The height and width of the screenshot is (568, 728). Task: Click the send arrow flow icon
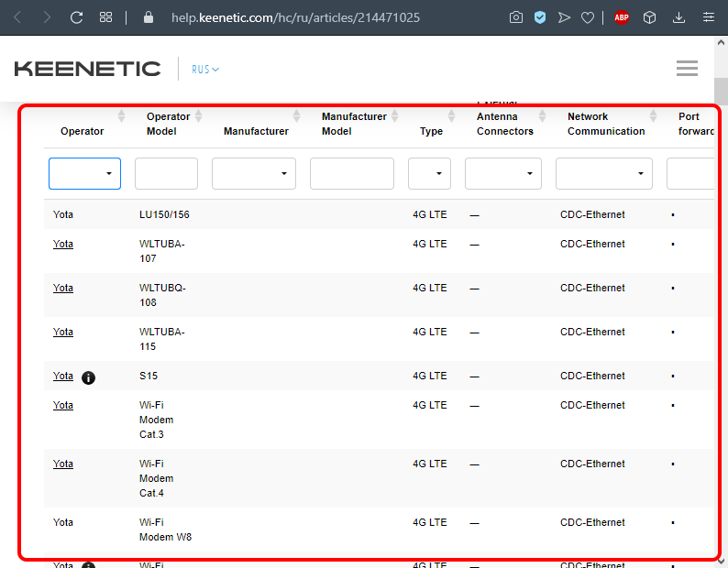click(564, 17)
